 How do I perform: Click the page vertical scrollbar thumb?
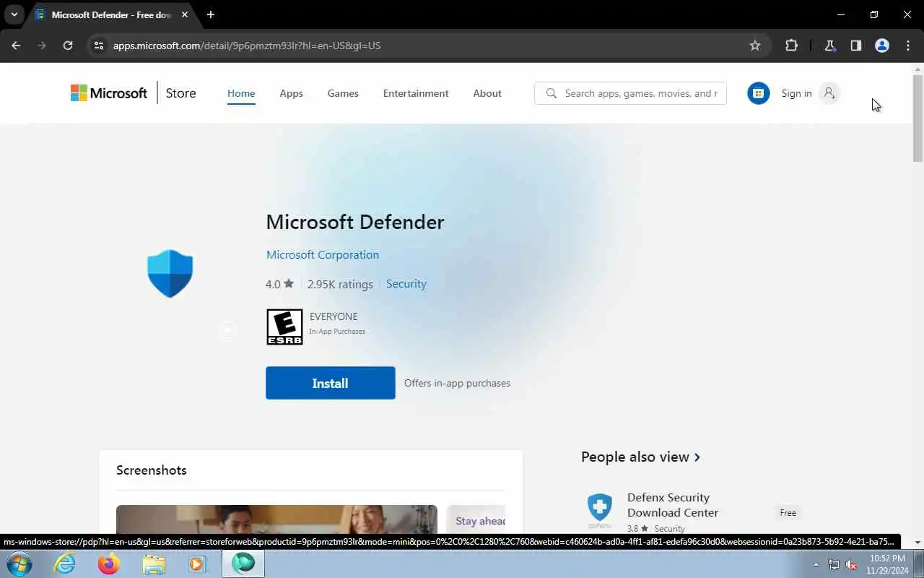[x=918, y=118]
